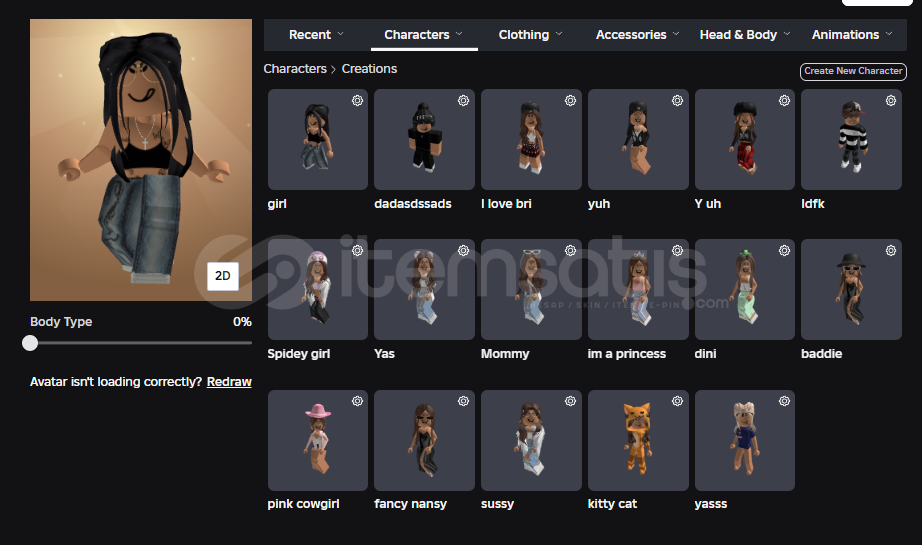Toggle the 2D avatar view
The width and height of the screenshot is (922, 545).
(x=223, y=276)
